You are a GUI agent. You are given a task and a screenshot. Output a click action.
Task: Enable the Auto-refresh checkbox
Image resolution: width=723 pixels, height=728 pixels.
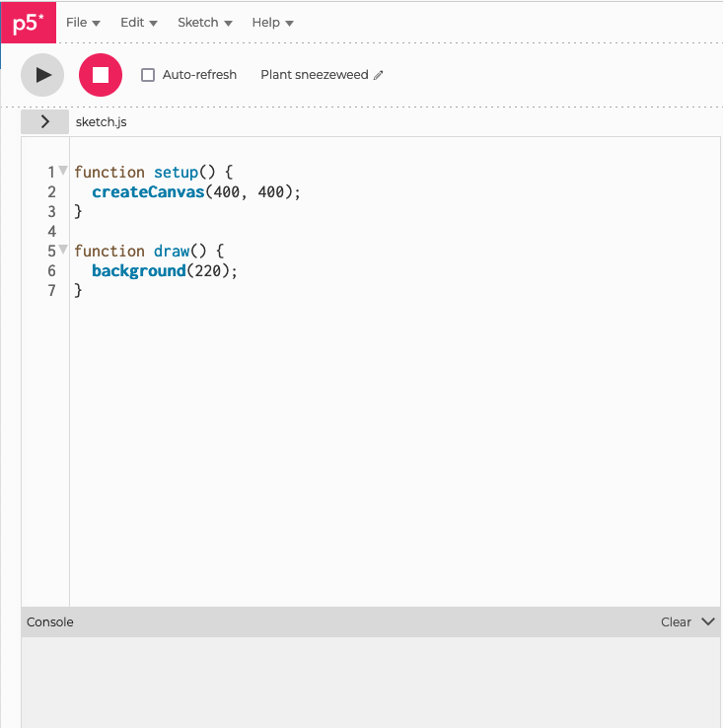(x=148, y=75)
